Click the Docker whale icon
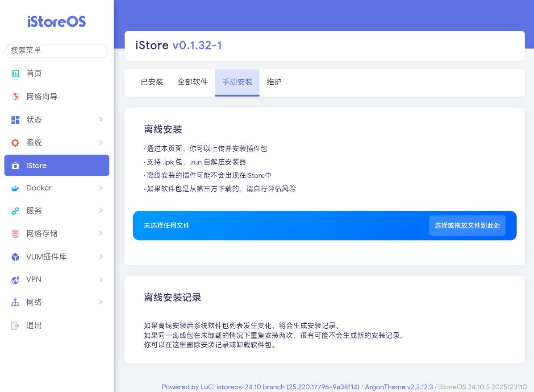The image size is (534, 392). click(x=15, y=188)
